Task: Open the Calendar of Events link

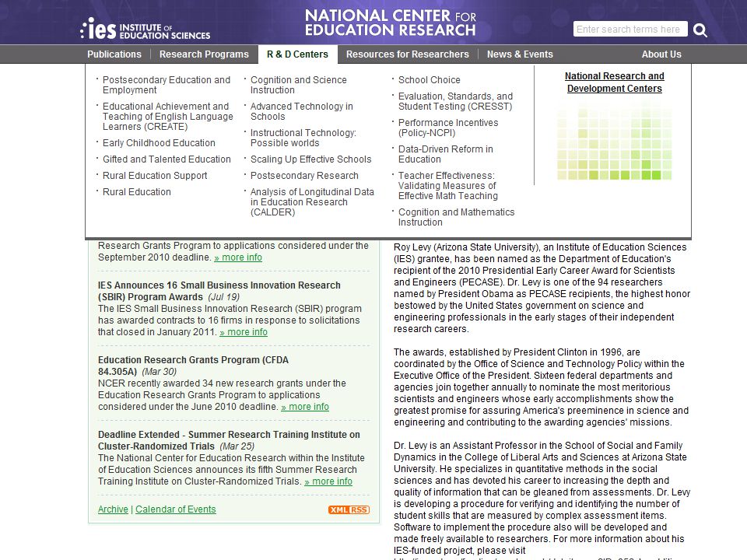Action: 175,509
